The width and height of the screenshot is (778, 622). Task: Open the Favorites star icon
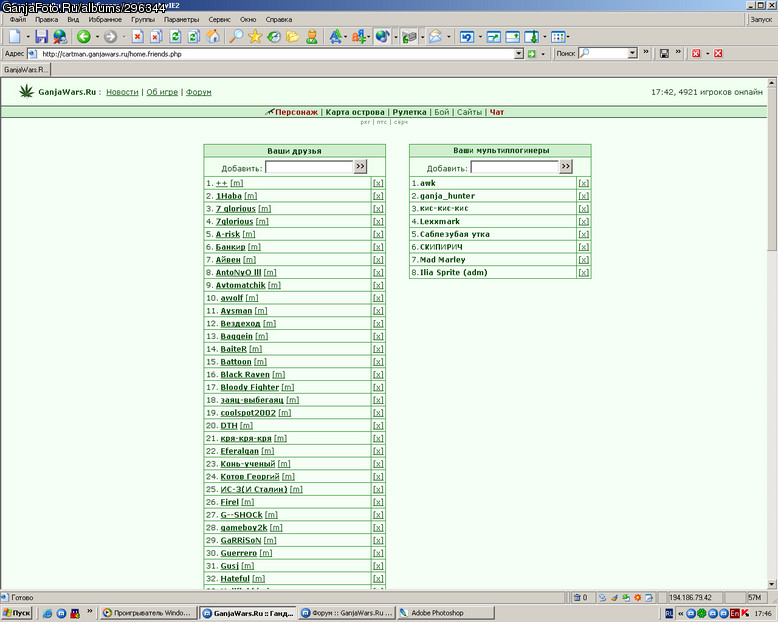pos(255,37)
